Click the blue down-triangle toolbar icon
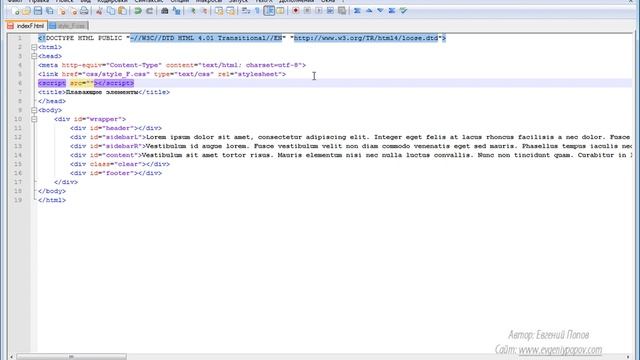Viewport: 640px width, 360px height. click(x=380, y=11)
